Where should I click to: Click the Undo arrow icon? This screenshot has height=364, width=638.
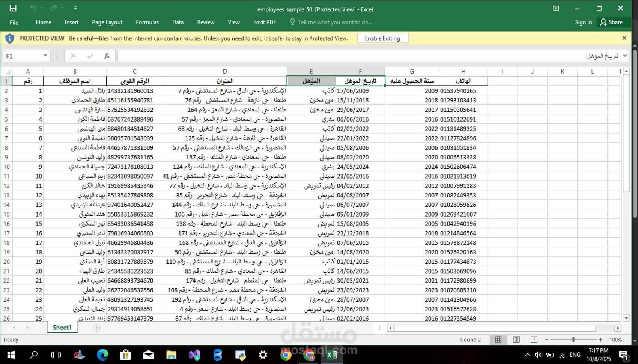pyautogui.click(x=33, y=8)
